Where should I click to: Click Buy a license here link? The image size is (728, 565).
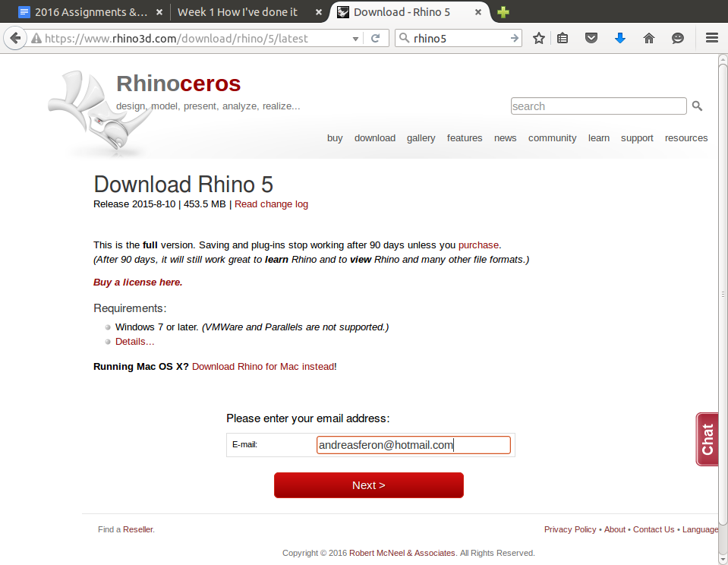(x=138, y=282)
